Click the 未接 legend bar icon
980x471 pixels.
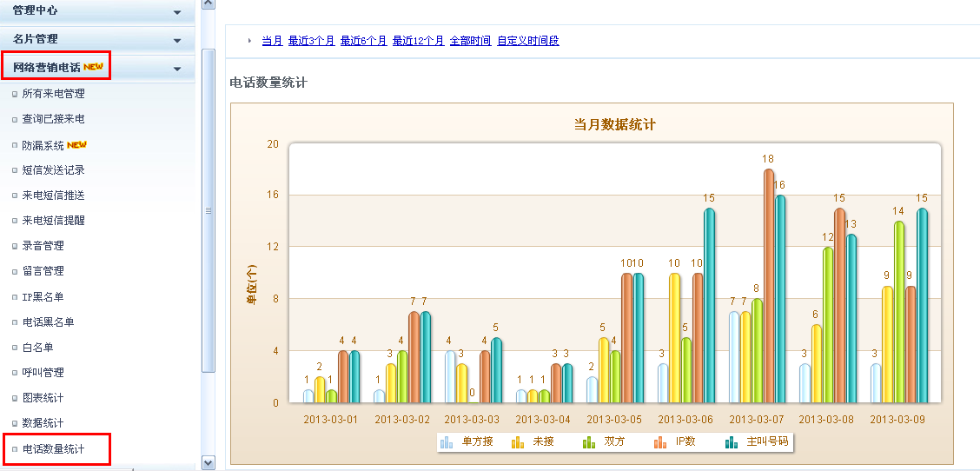pyautogui.click(x=517, y=442)
